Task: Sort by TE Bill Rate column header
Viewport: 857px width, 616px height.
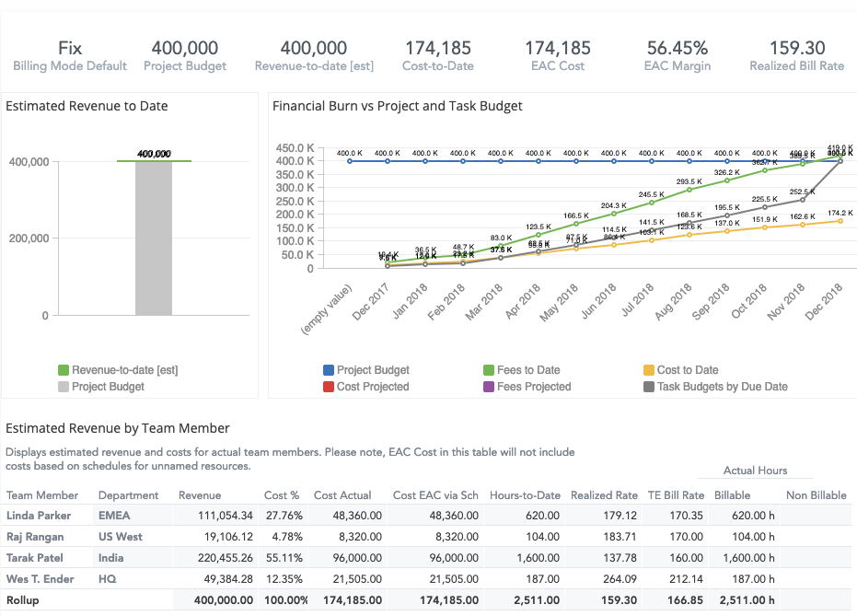Action: (x=676, y=495)
